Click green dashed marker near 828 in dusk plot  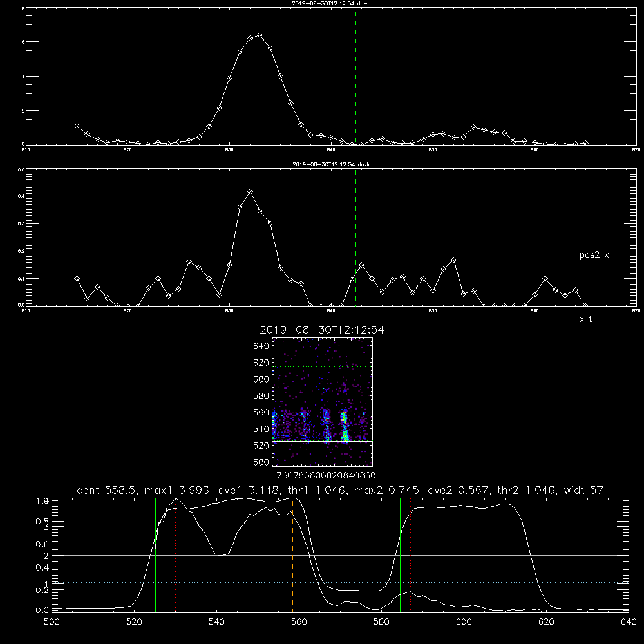[x=205, y=238]
